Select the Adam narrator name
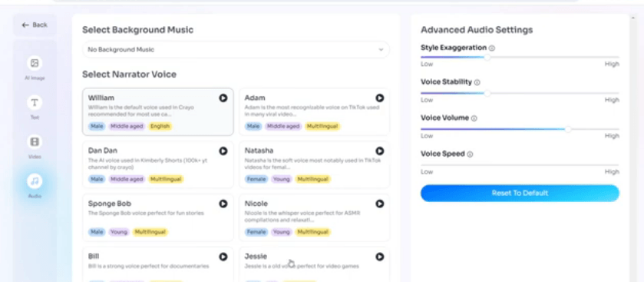This screenshot has width=644, height=282. pos(255,98)
